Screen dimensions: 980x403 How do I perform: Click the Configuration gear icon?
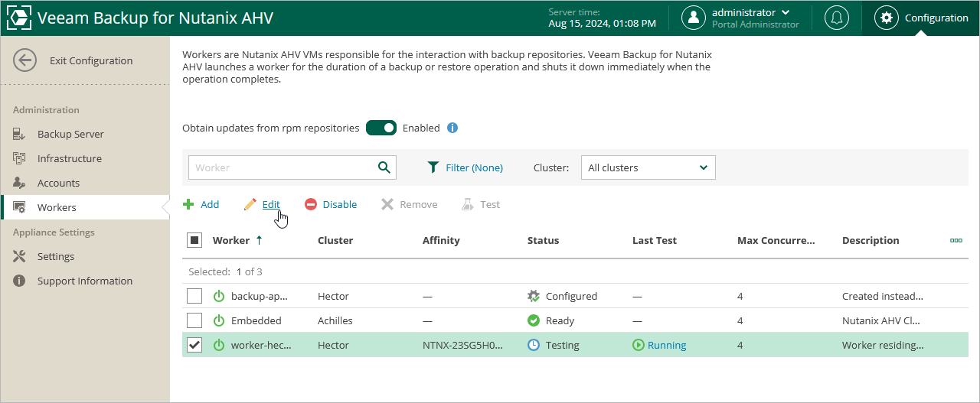coord(887,18)
